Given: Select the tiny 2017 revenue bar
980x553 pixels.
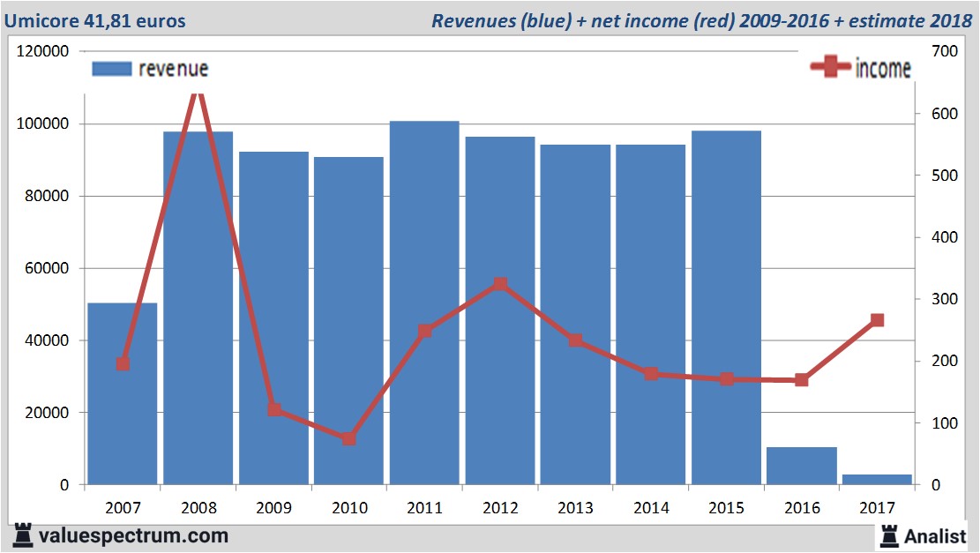Looking at the screenshot, I should (877, 479).
